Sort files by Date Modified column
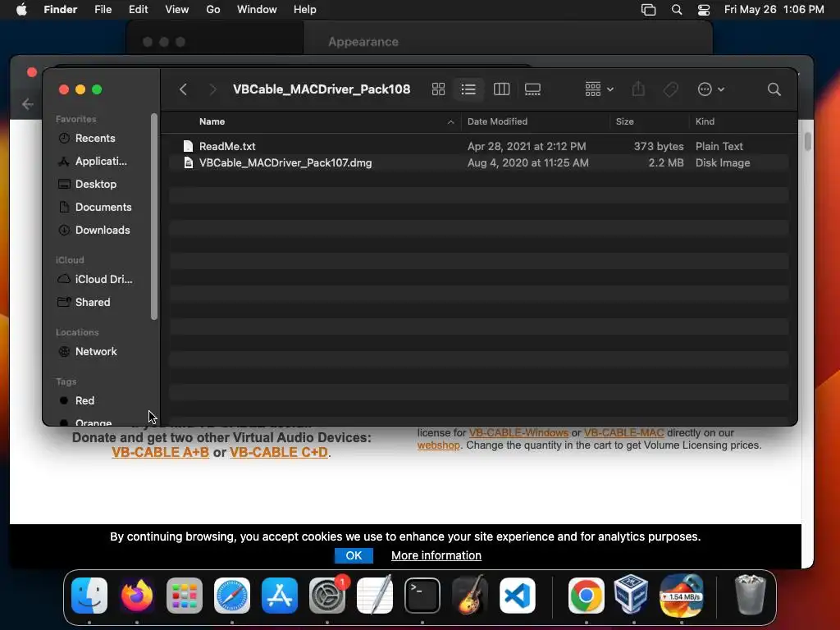 (x=497, y=121)
